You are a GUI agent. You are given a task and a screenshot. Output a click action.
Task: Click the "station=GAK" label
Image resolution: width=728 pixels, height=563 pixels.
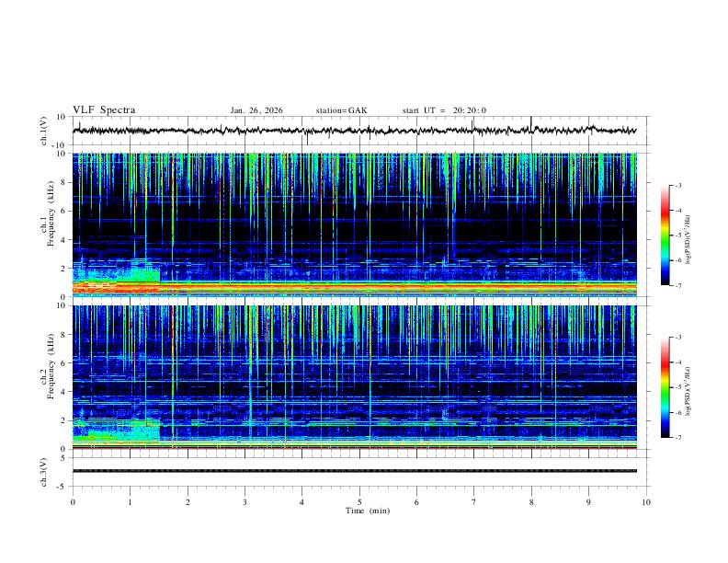[341, 110]
